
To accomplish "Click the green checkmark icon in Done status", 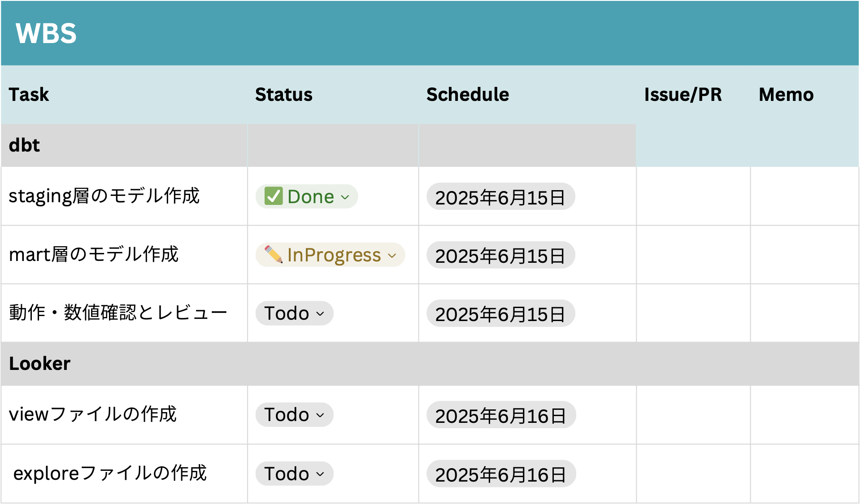I will [x=274, y=196].
